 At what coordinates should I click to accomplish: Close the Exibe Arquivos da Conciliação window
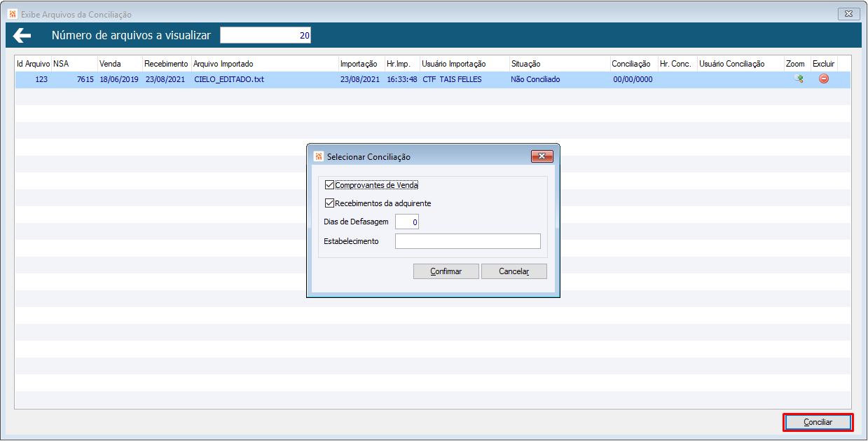849,14
